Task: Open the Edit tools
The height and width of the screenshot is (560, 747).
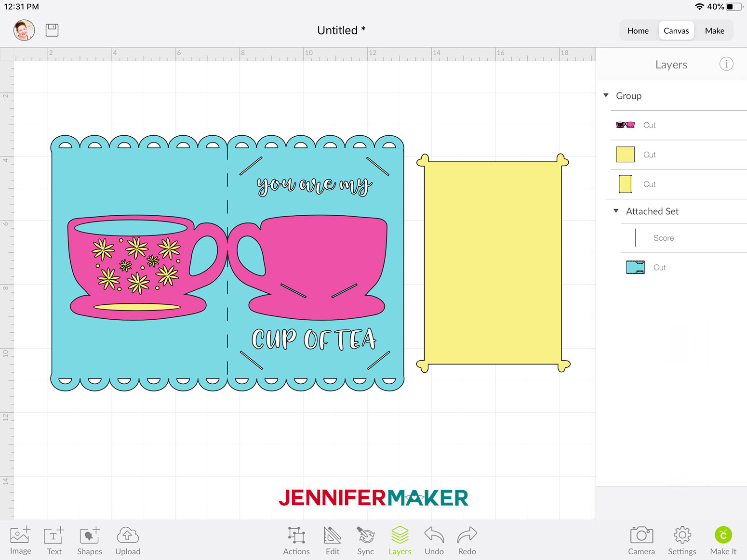Action: [333, 540]
